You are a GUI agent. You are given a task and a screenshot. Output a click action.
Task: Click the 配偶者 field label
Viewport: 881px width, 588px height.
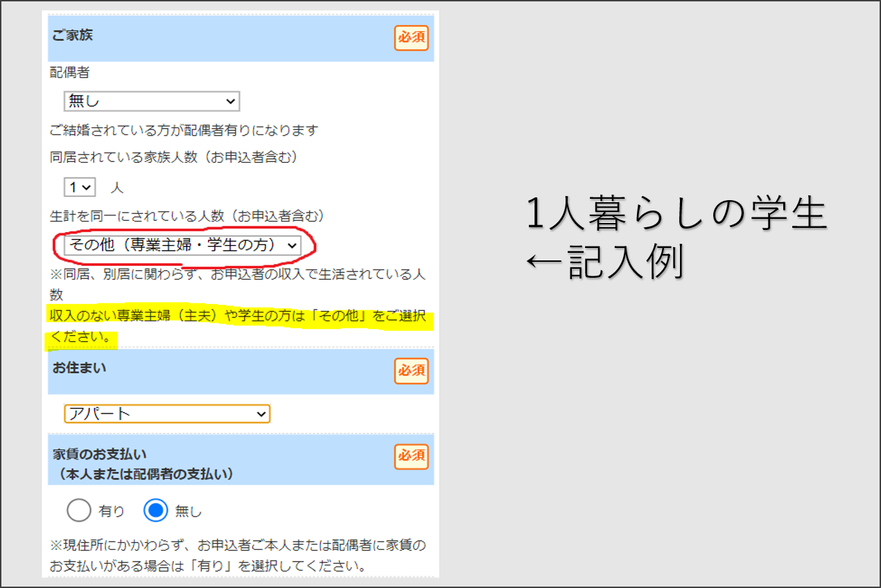click(69, 73)
